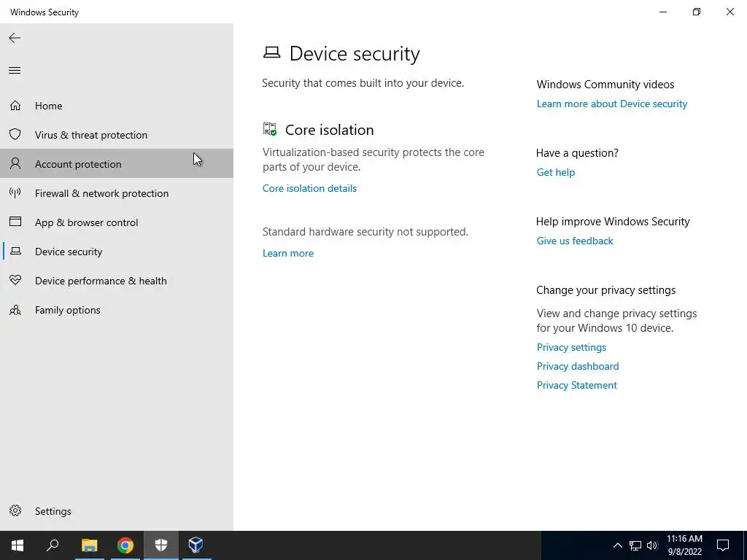Click 'Standard hardware security not supported.' text

[365, 231]
